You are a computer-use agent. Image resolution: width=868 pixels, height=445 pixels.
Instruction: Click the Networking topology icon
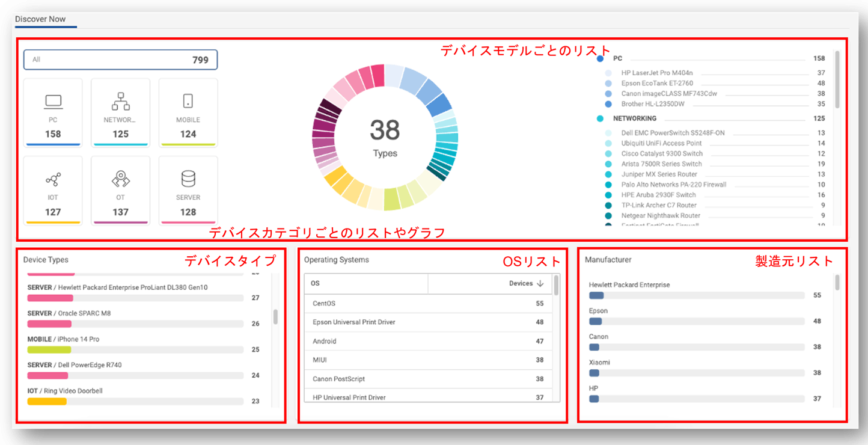point(121,101)
